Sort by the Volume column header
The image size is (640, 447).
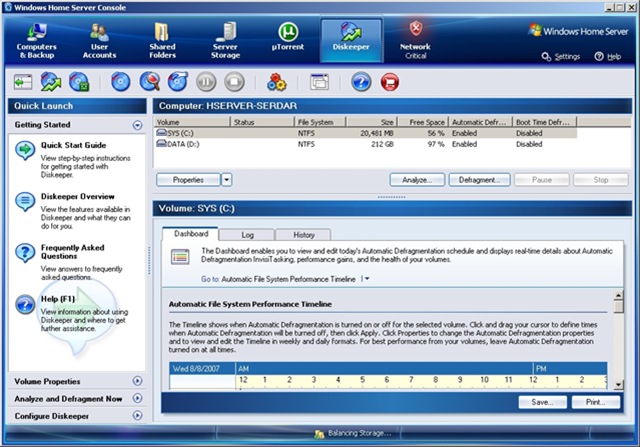tap(192, 122)
